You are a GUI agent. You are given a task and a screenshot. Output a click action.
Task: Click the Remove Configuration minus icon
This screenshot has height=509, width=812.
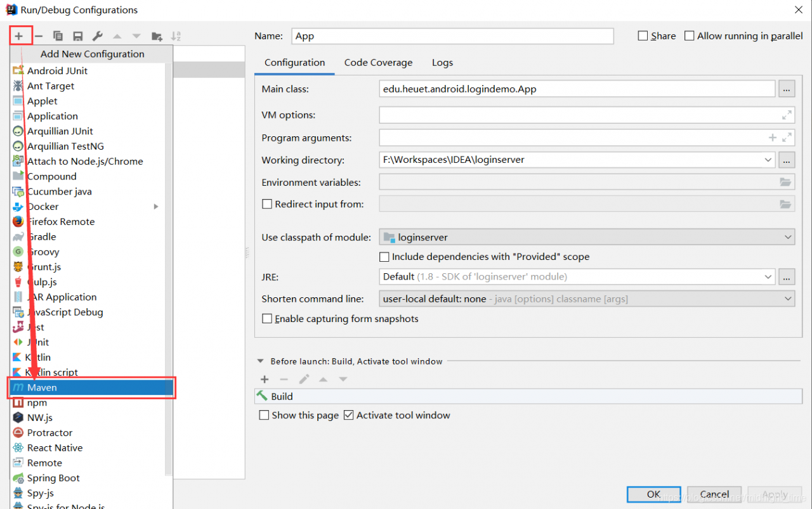tap(39, 36)
